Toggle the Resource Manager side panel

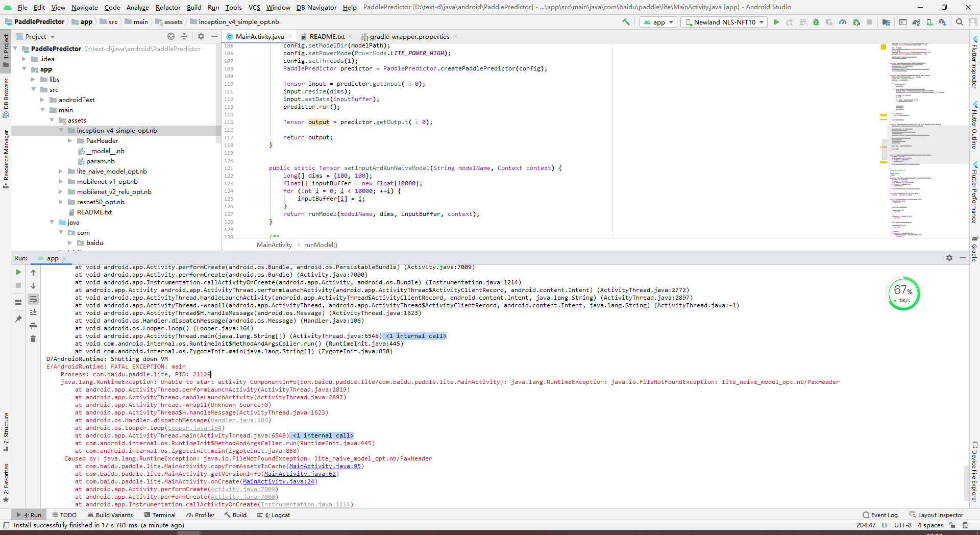pos(6,159)
